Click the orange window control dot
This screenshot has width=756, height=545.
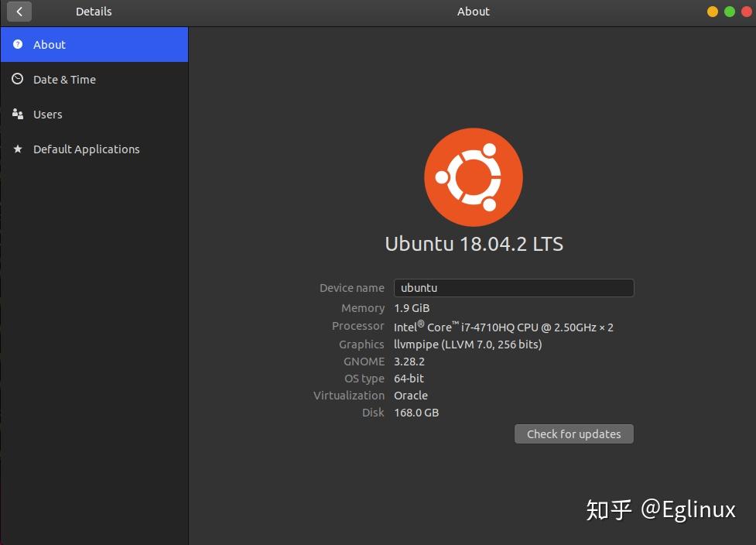coord(711,12)
